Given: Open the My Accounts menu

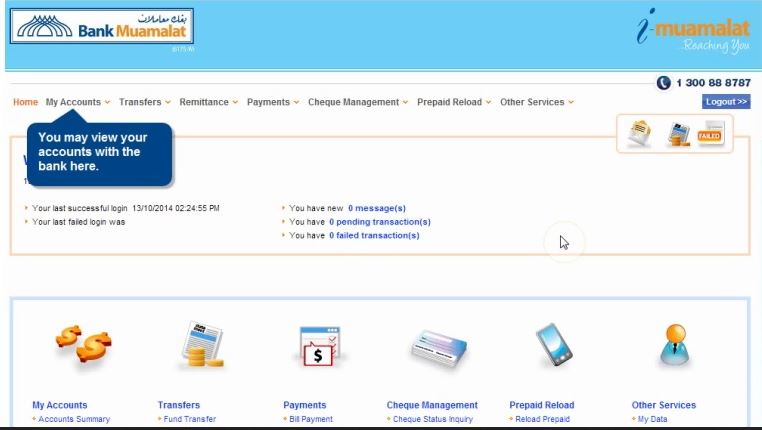Looking at the screenshot, I should (x=73, y=102).
